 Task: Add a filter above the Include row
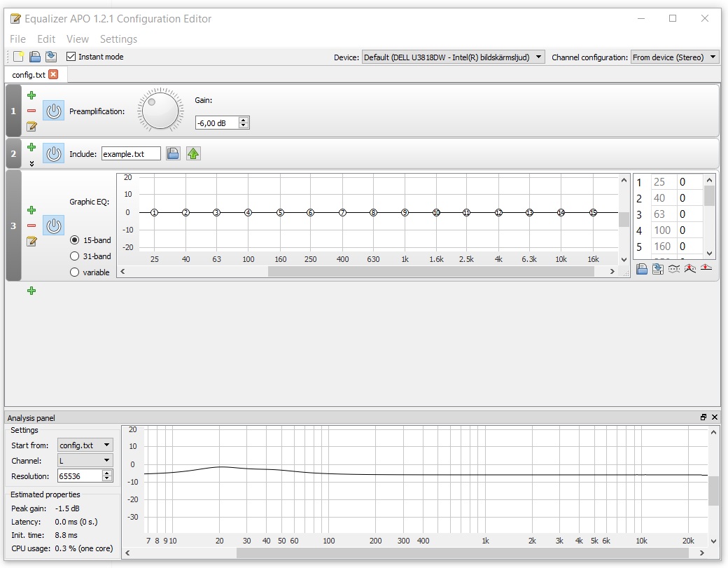(31, 147)
